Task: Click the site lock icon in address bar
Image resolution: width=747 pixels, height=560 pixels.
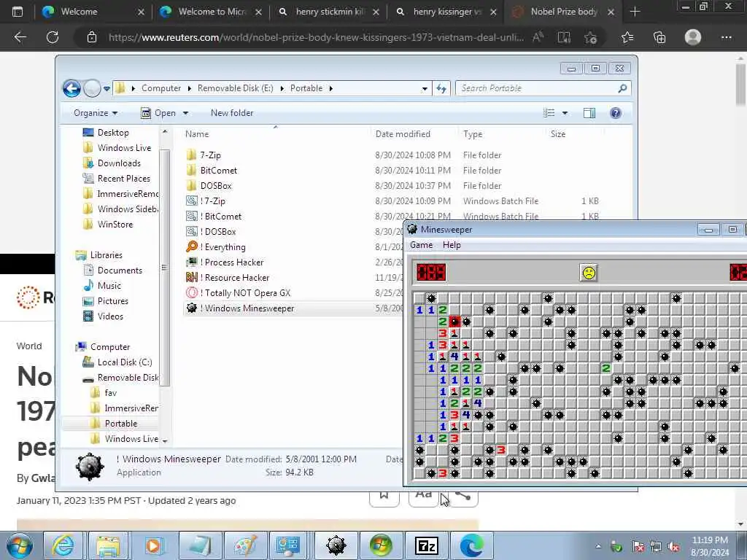Action: (92, 37)
